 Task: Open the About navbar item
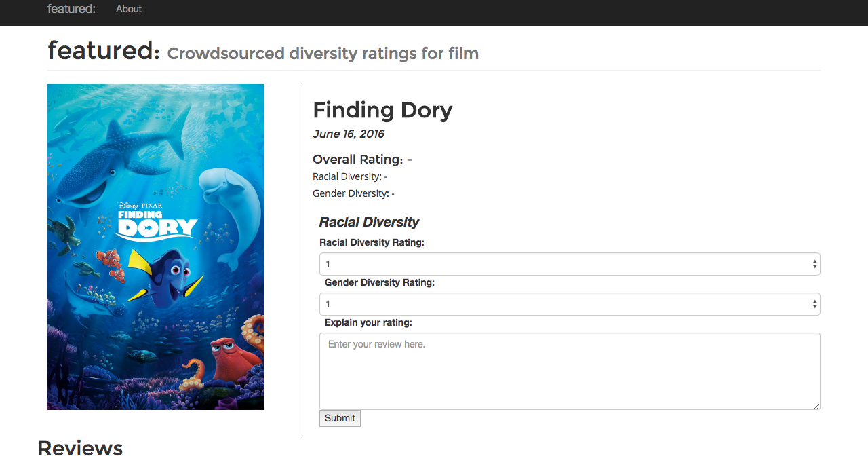pyautogui.click(x=129, y=9)
